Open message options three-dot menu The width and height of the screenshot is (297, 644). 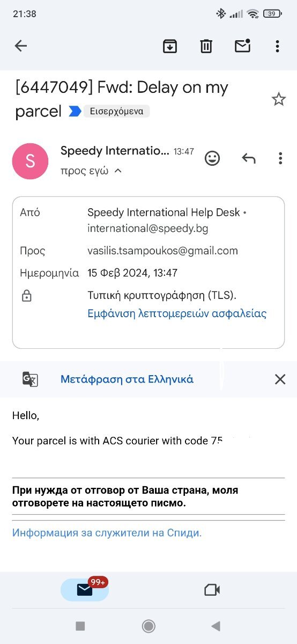(x=280, y=158)
